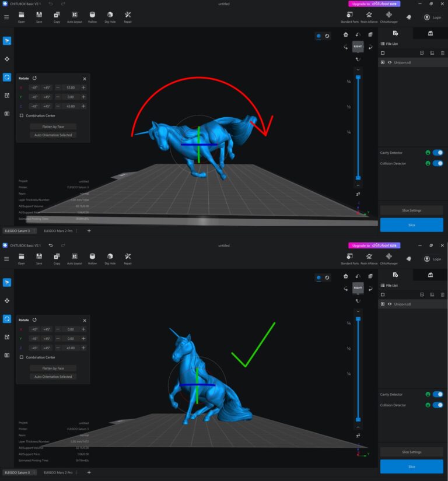
Task: Click chevron above layer slider in upper viewport
Action: pyautogui.click(x=358, y=69)
